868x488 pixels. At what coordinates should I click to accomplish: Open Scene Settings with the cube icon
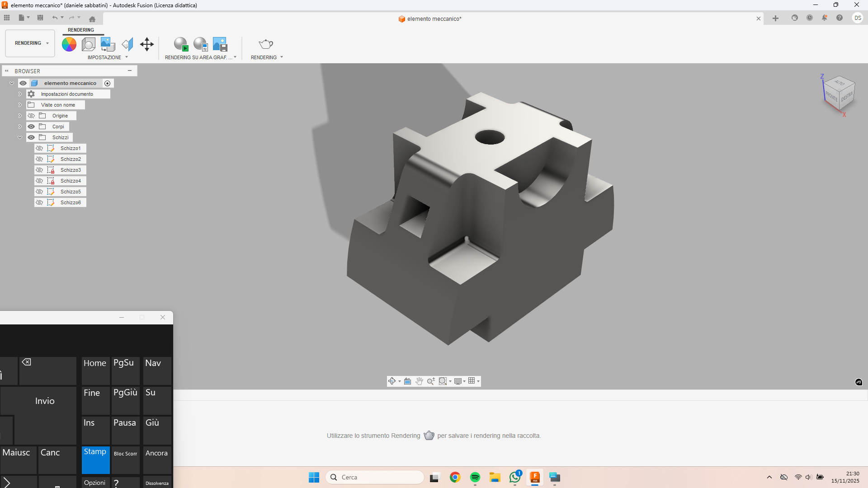89,44
